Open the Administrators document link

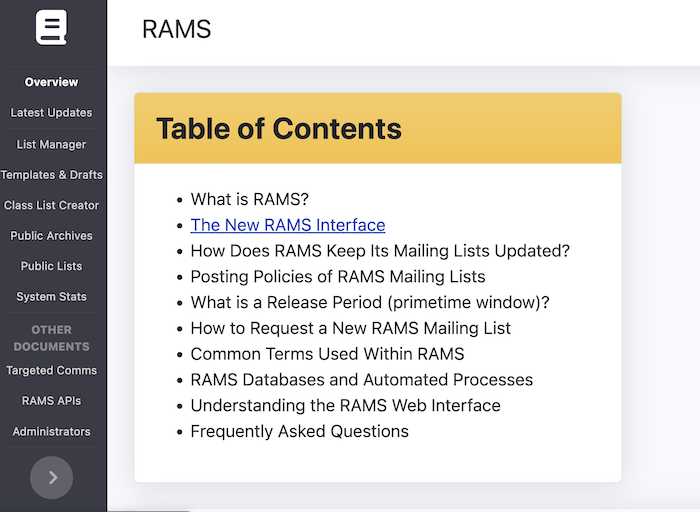51,432
